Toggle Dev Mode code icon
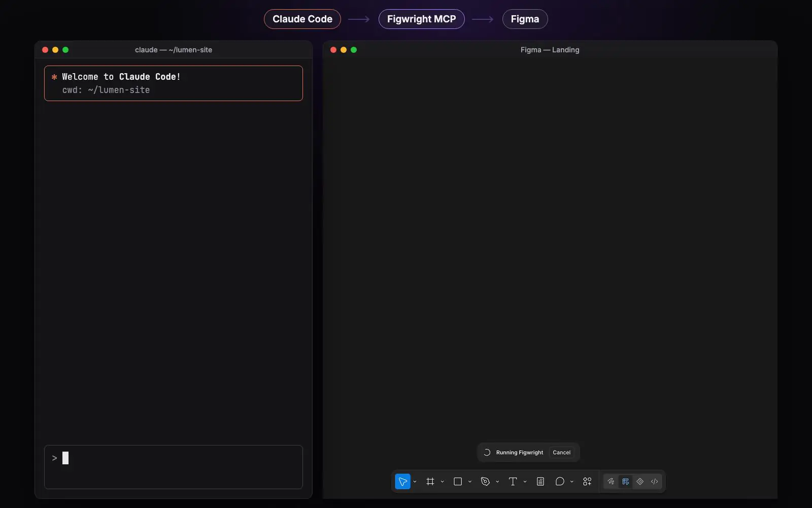The image size is (812, 508). 655,482
